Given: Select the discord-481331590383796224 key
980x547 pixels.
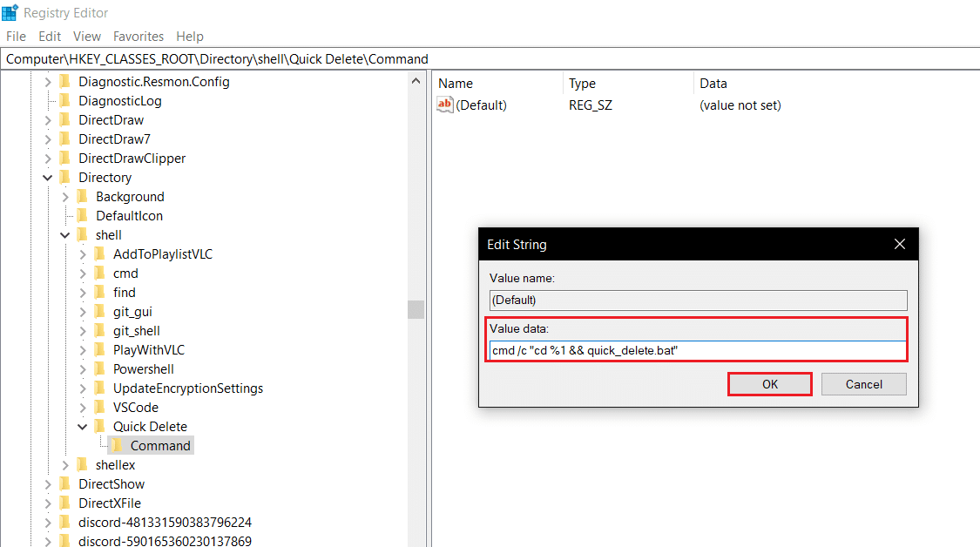Looking at the screenshot, I should (x=165, y=523).
